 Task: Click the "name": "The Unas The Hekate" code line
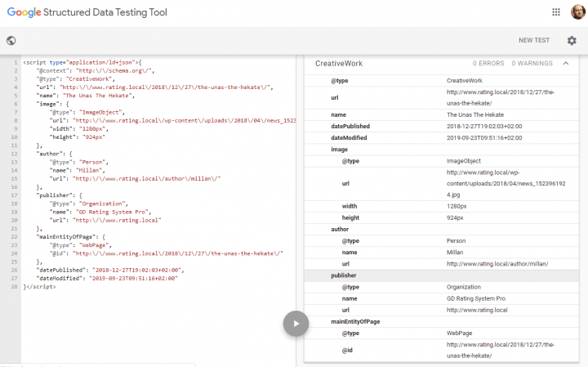click(x=86, y=96)
